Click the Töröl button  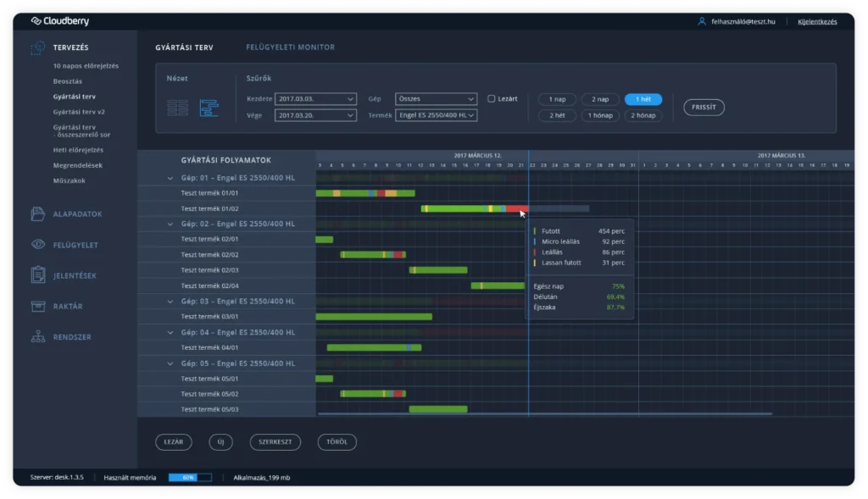pyautogui.click(x=337, y=442)
